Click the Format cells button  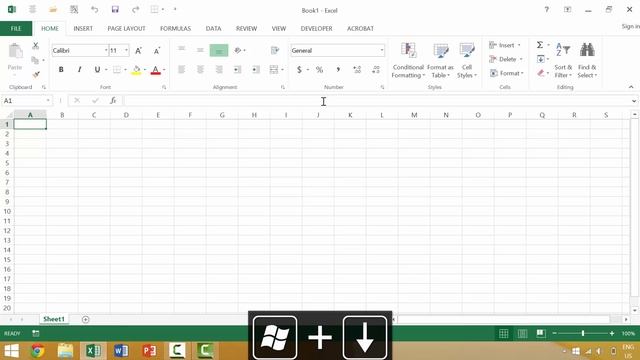click(x=506, y=73)
